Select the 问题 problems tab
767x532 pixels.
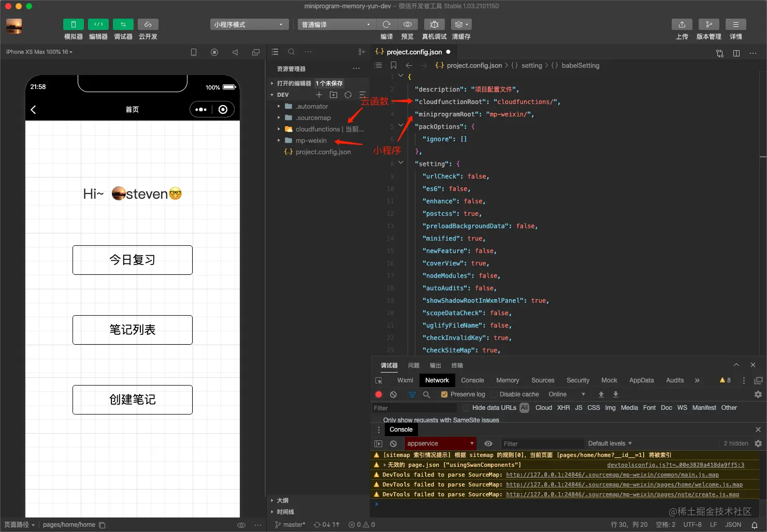(x=414, y=365)
